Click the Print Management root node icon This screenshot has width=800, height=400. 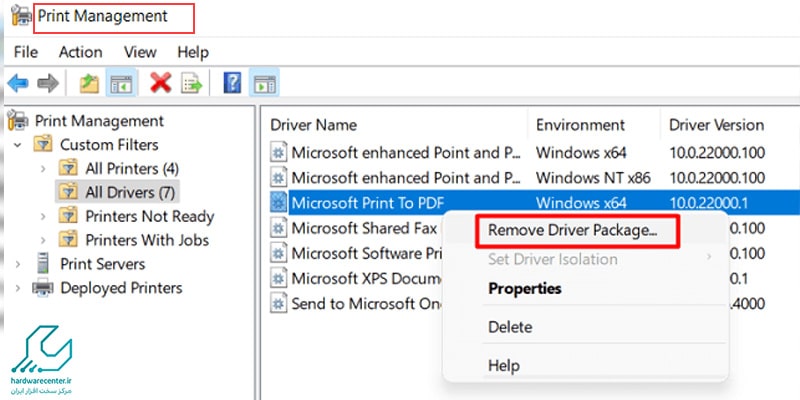pos(18,120)
